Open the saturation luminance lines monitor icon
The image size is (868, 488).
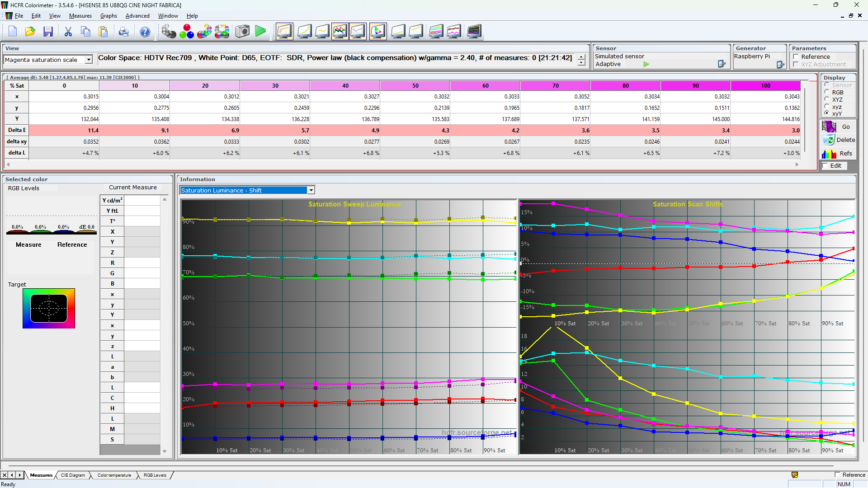tap(435, 31)
